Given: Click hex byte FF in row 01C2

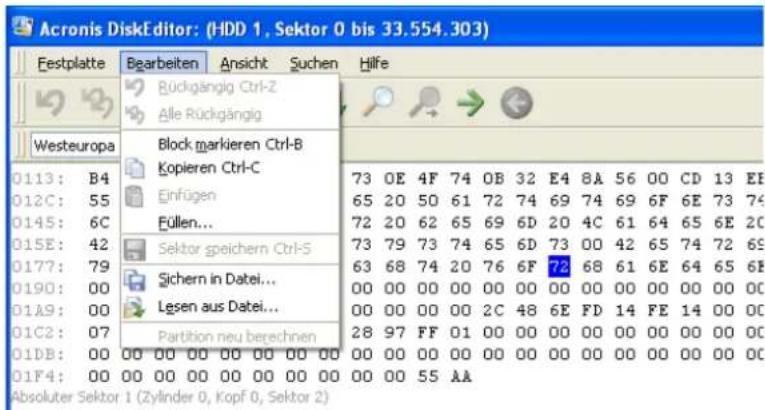Looking at the screenshot, I should 427,332.
